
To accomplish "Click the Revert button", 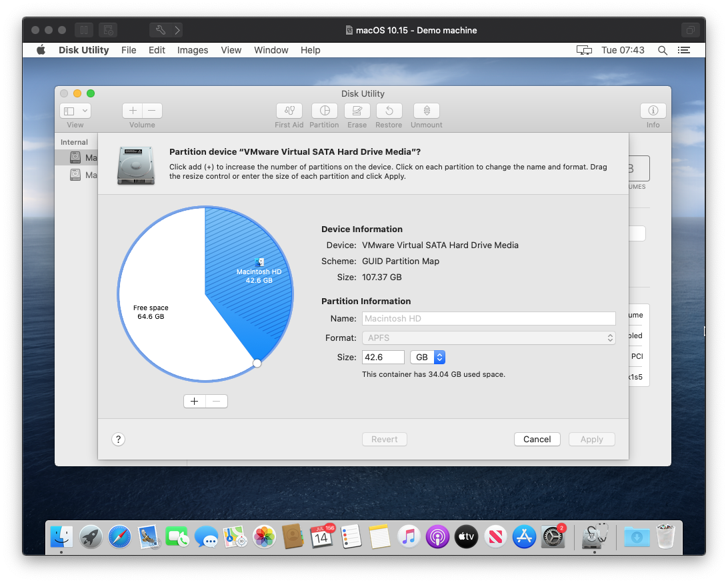I will coord(385,440).
